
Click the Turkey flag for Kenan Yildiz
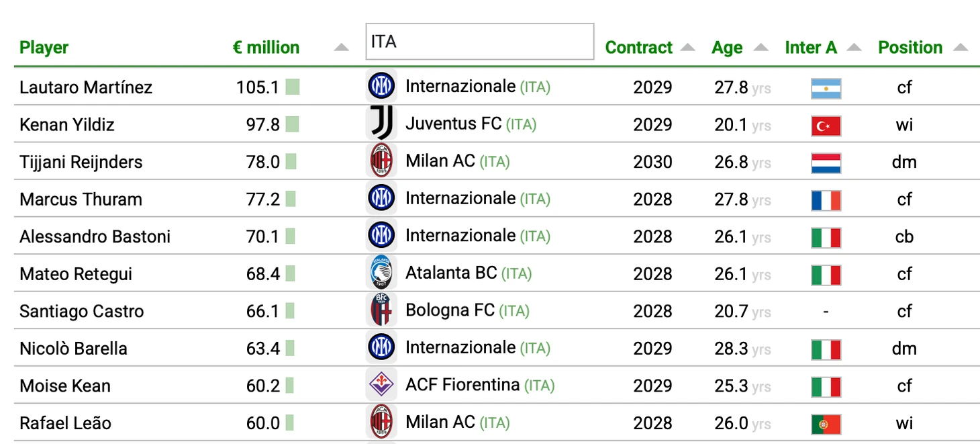coord(826,126)
